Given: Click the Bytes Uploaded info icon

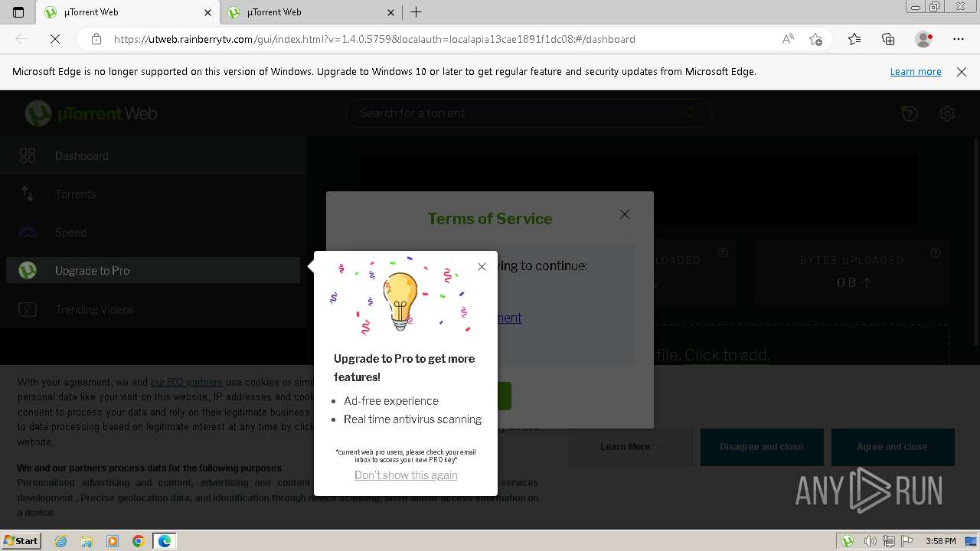Looking at the screenshot, I should (x=936, y=253).
